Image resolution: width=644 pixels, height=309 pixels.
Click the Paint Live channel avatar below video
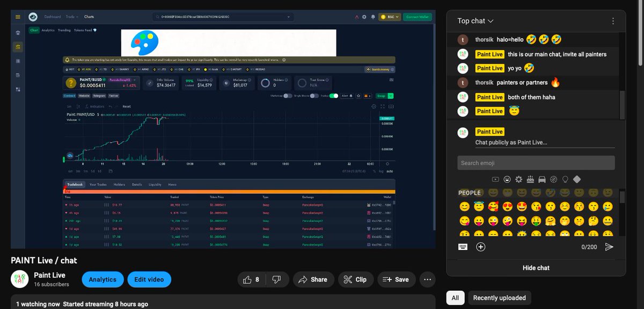point(20,279)
